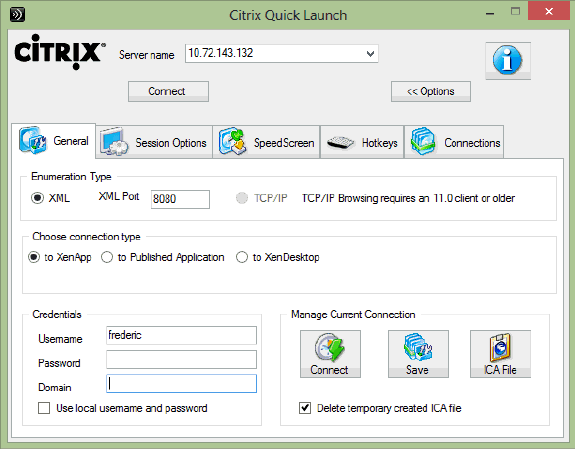
Task: Choose the to XenApp connection type
Action: pyautogui.click(x=34, y=257)
